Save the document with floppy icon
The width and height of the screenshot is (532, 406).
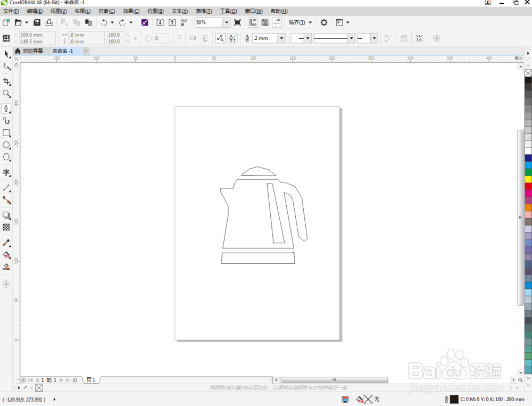point(37,22)
